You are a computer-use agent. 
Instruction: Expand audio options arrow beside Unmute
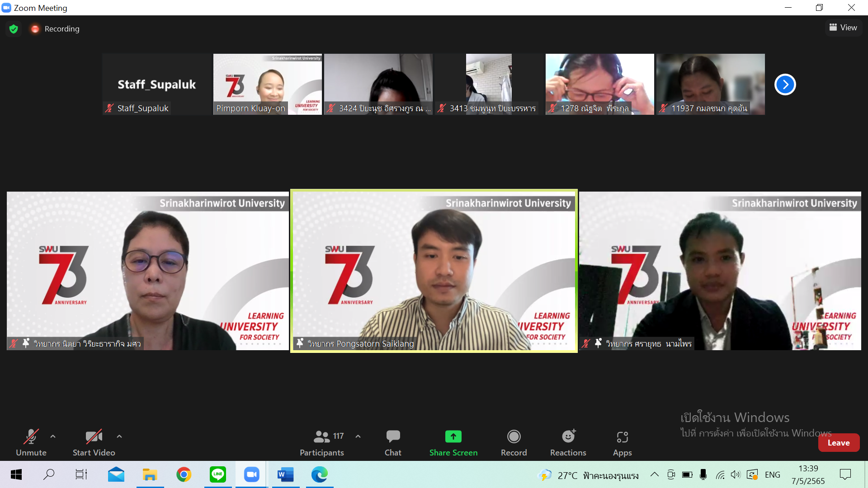pos(53,436)
